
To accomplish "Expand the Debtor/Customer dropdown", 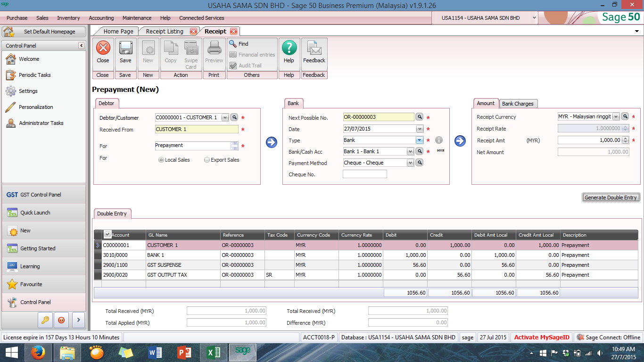I will click(x=225, y=117).
